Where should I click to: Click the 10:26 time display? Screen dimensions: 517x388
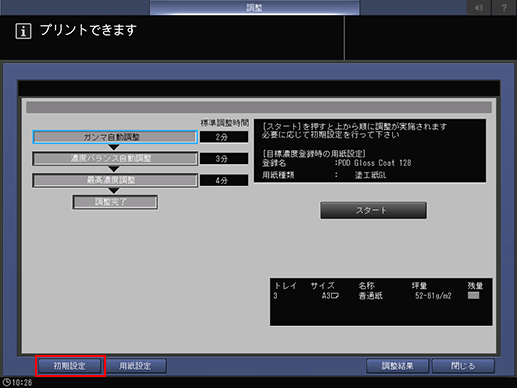tap(22, 383)
